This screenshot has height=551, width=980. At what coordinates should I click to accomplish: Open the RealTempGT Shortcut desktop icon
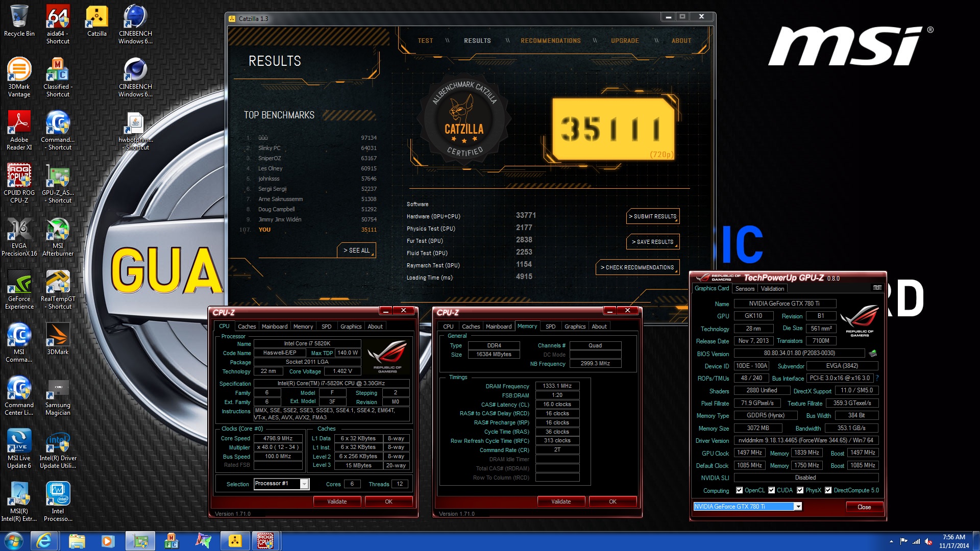58,289
